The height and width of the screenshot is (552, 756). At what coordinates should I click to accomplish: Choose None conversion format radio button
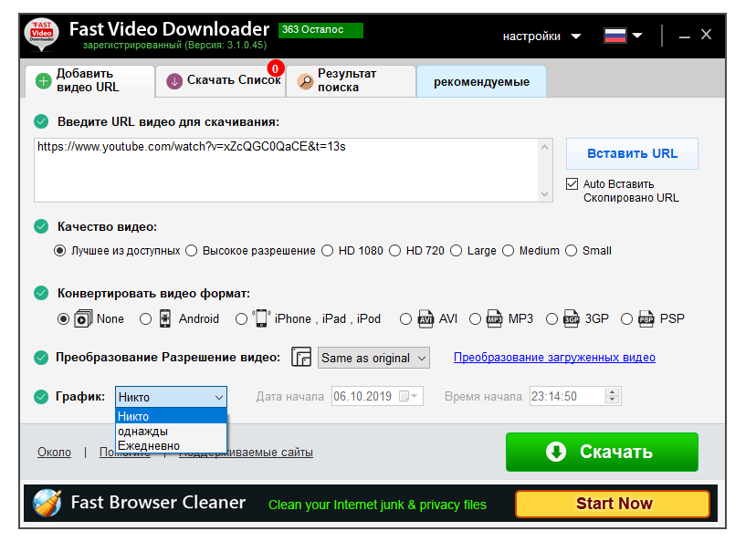click(x=63, y=319)
